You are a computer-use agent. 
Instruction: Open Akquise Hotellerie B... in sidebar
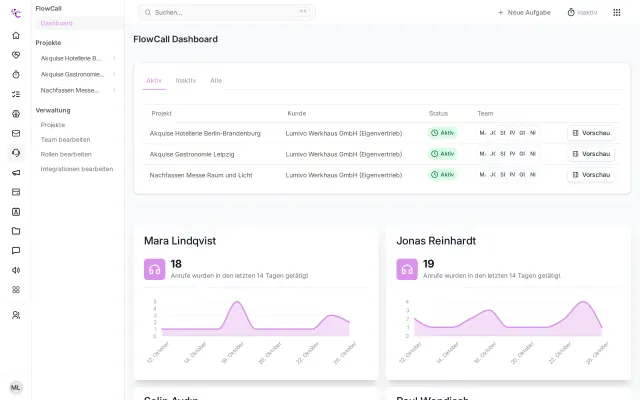point(71,58)
